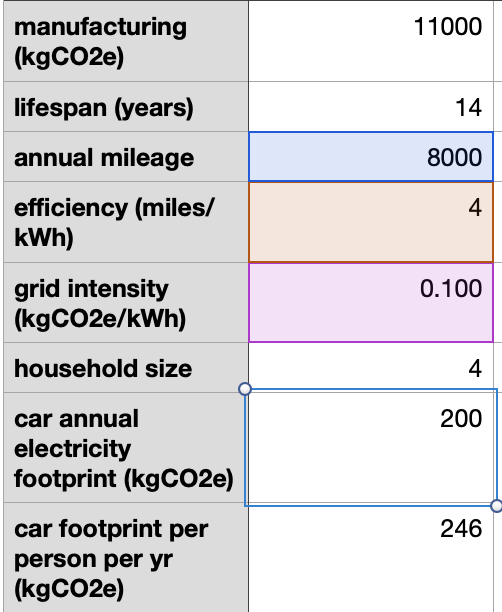
Task: Select the cell with value 246
Action: (x=371, y=558)
